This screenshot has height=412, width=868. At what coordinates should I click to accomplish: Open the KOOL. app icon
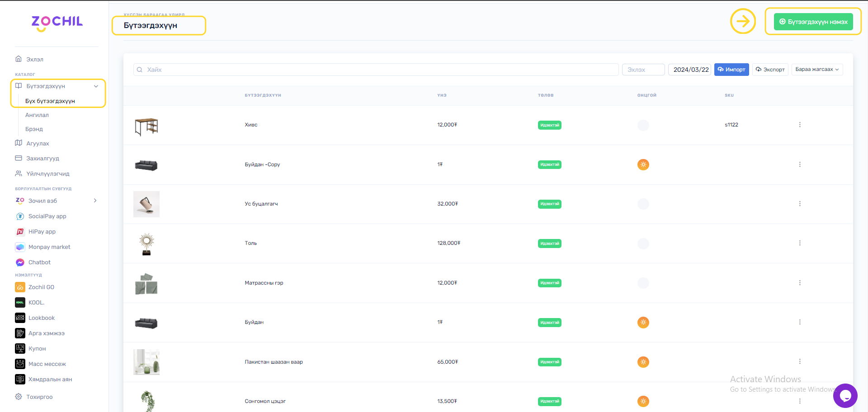pos(20,303)
